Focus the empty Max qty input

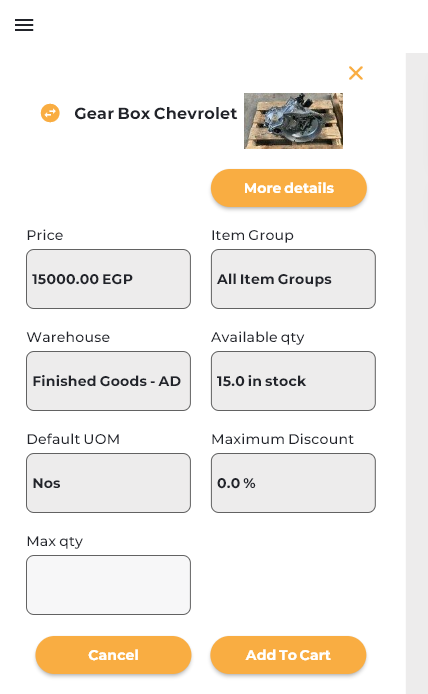(x=108, y=585)
